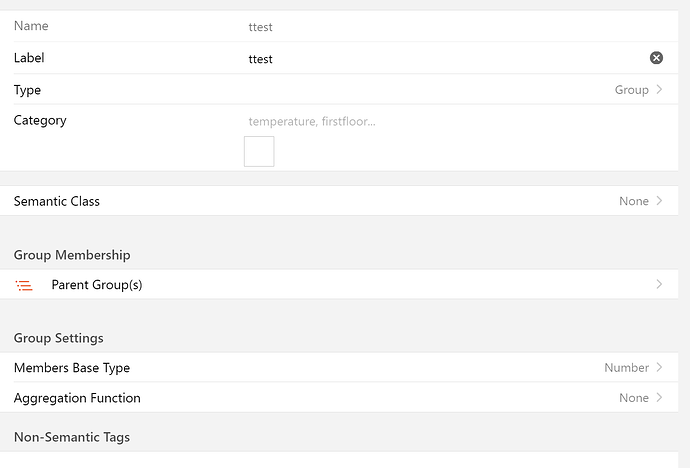The height and width of the screenshot is (468, 690).
Task: Click the None value for Aggregation Function
Action: [x=633, y=398]
